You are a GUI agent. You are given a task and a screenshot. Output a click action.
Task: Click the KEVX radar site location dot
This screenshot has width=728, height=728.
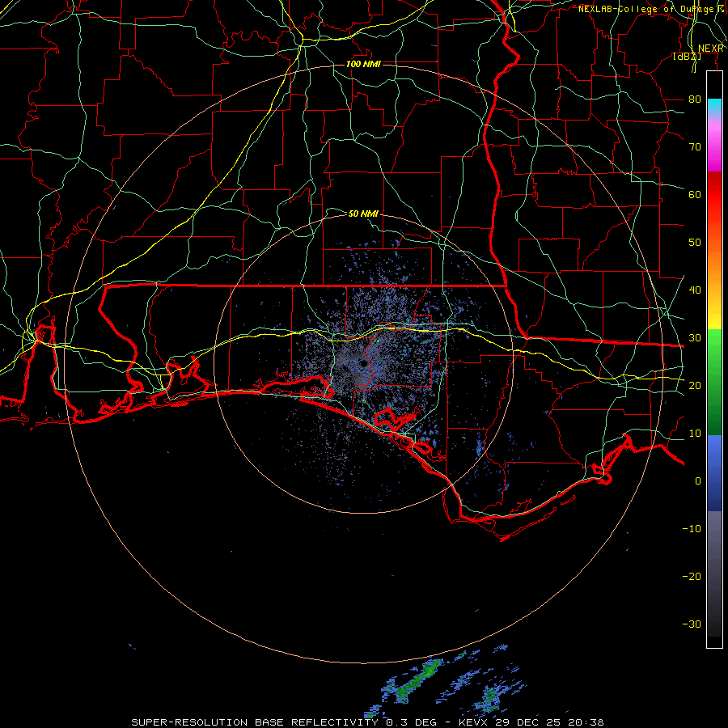click(x=363, y=363)
